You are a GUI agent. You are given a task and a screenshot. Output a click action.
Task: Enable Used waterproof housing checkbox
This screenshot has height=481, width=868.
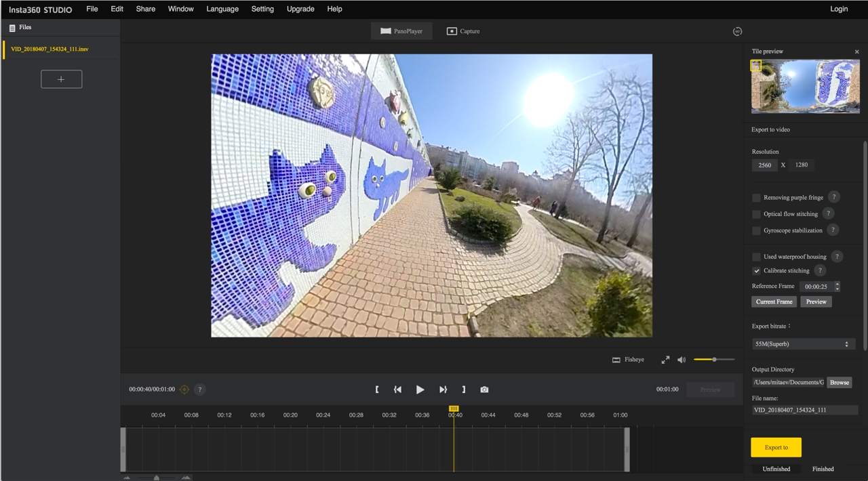tap(756, 257)
